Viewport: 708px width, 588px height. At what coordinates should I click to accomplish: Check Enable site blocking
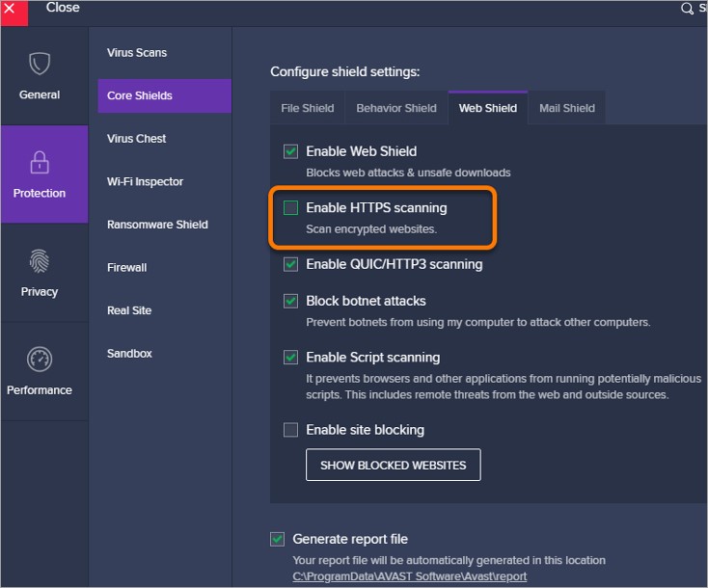290,430
